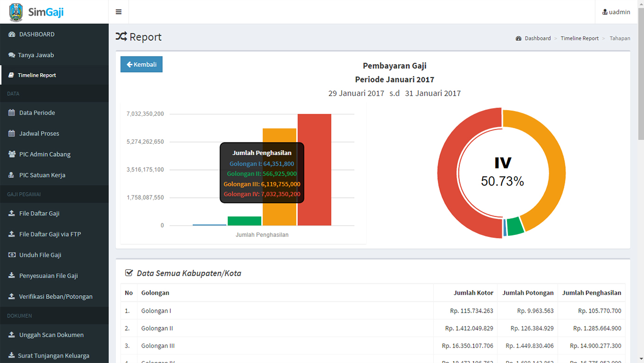Click the Penyesuaian File Gaji download icon
The height and width of the screenshot is (363, 644).
pyautogui.click(x=12, y=276)
